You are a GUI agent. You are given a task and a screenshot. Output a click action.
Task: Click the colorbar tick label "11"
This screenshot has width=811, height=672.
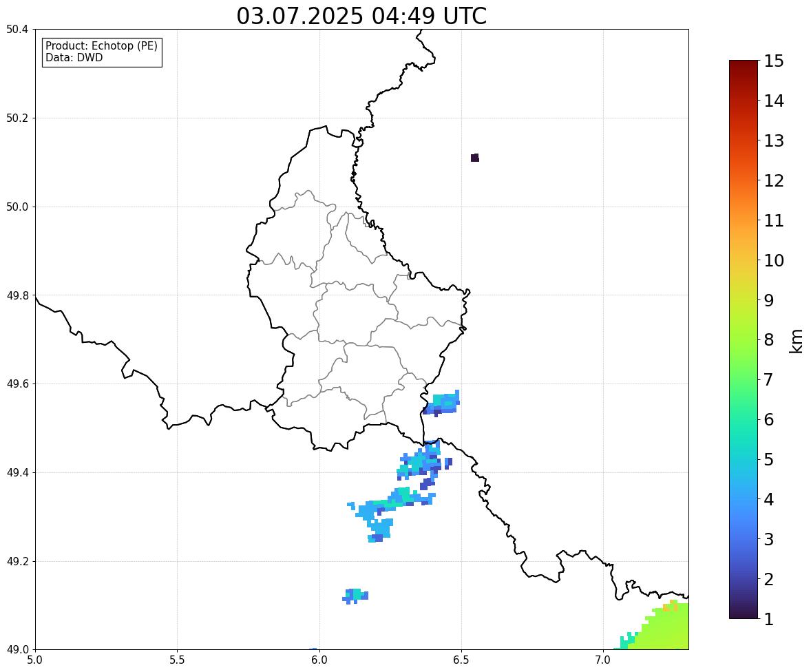pos(774,220)
